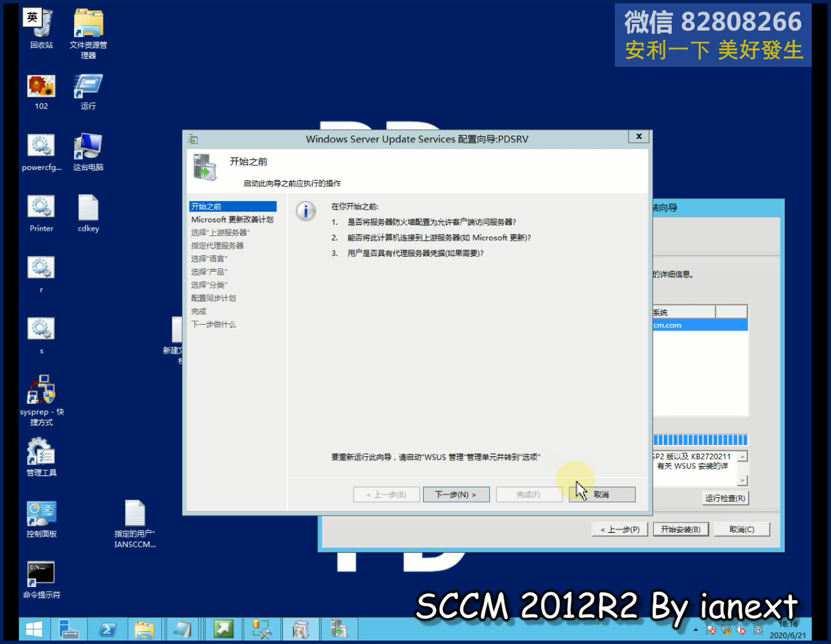Click 下一步(N) in the WSUS wizard
Viewport: 831px width, 644px height.
[456, 494]
